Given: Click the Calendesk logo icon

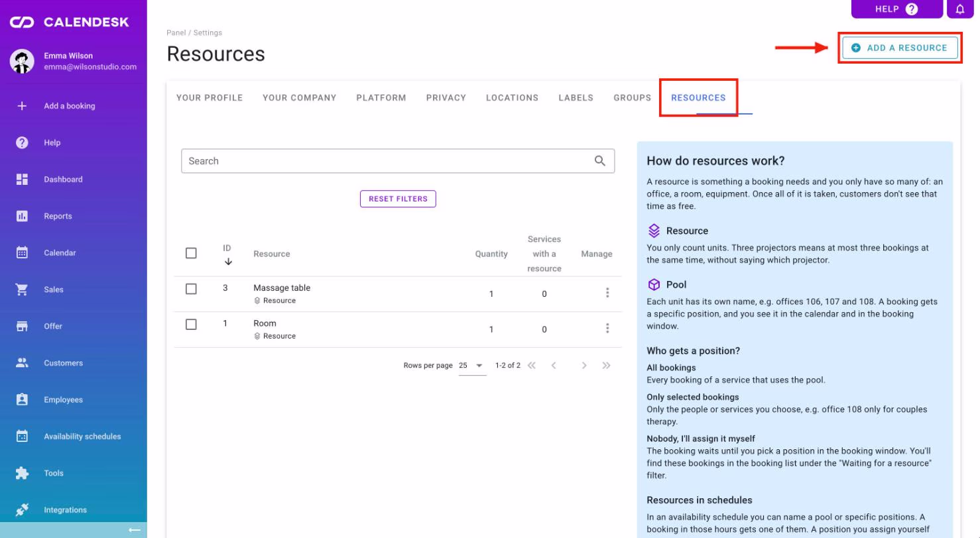Looking at the screenshot, I should 22,23.
